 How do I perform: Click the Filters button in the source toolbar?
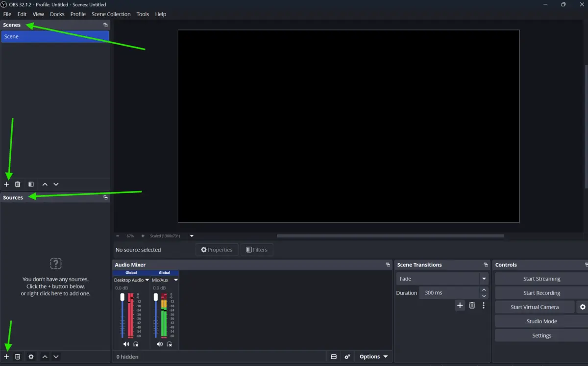pos(257,250)
